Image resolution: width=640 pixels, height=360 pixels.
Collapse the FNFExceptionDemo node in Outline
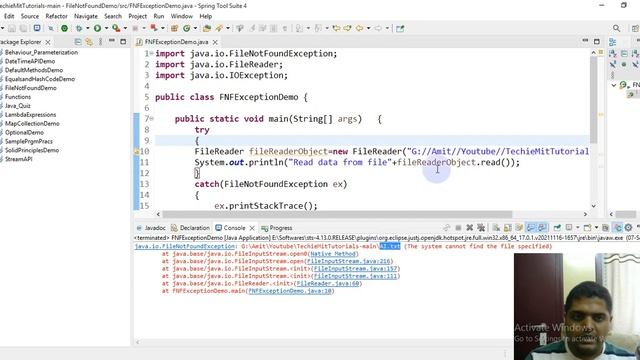(x=613, y=85)
